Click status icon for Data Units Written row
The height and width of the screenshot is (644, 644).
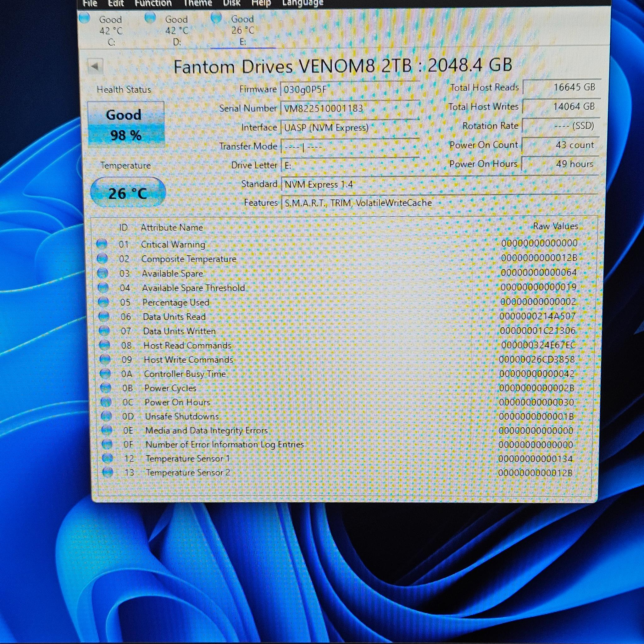point(104,330)
